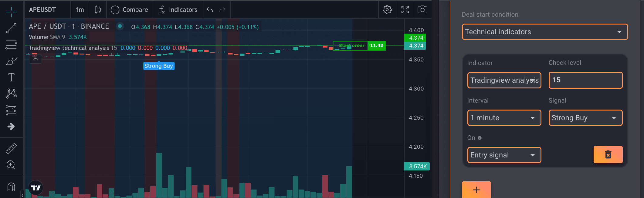Delete the indicator condition with trash button
The height and width of the screenshot is (198, 644).
(608, 155)
